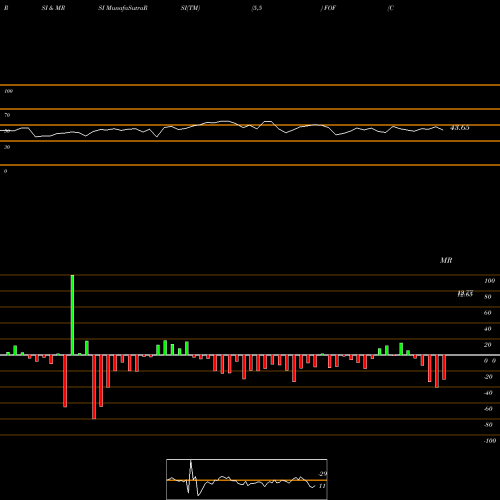The height and width of the screenshot is (500, 500).
Task: Click the RSI axis label 70
Action: pos(7,115)
